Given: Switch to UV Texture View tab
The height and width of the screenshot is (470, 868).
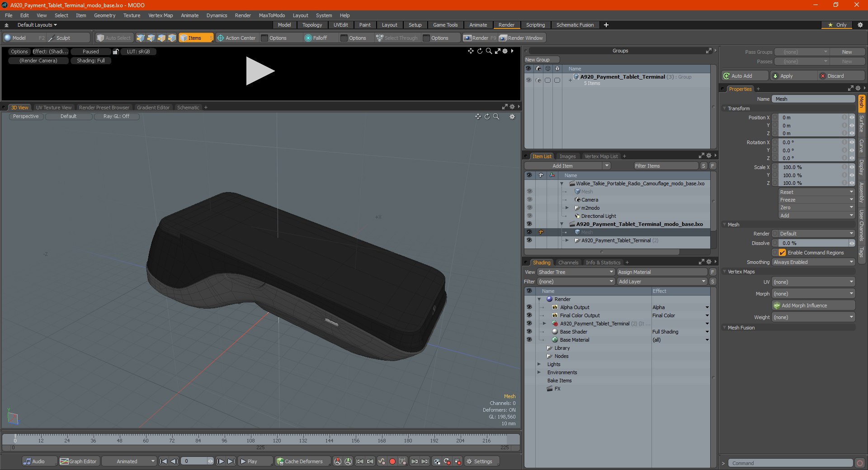Looking at the screenshot, I should pyautogui.click(x=53, y=108).
